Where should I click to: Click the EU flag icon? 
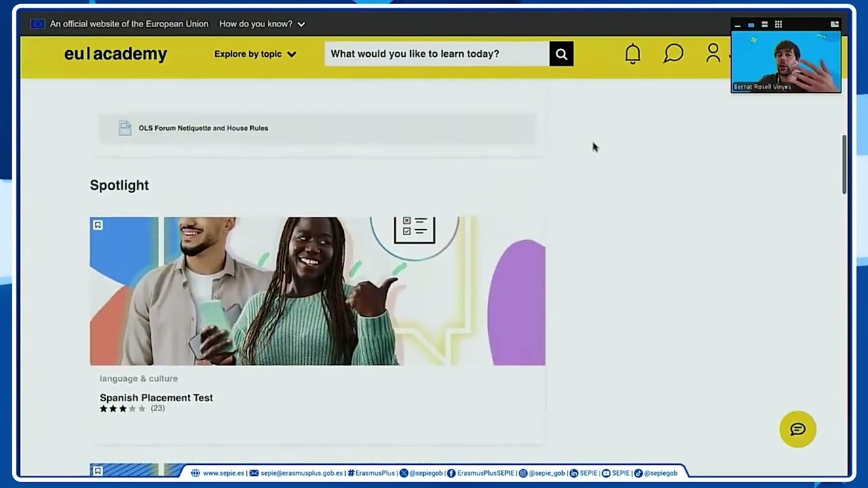pyautogui.click(x=37, y=24)
